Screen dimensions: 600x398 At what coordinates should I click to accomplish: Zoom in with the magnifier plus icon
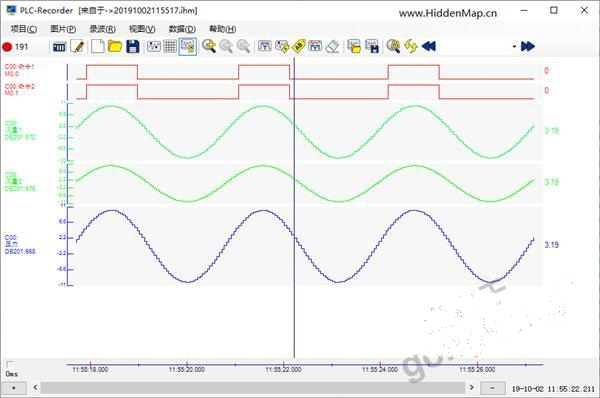(209, 46)
